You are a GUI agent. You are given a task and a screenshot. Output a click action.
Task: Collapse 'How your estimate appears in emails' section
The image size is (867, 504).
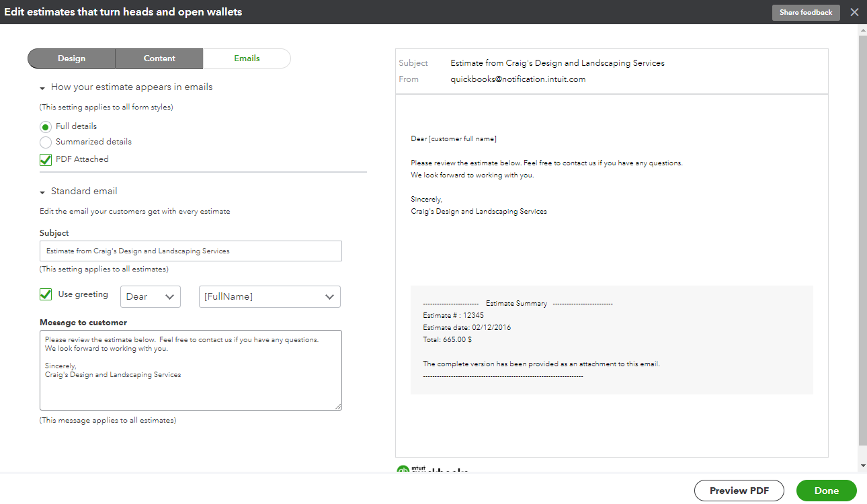point(42,88)
